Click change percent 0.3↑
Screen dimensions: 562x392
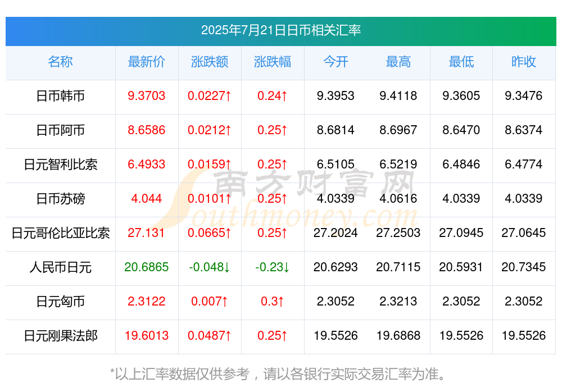coord(273,301)
